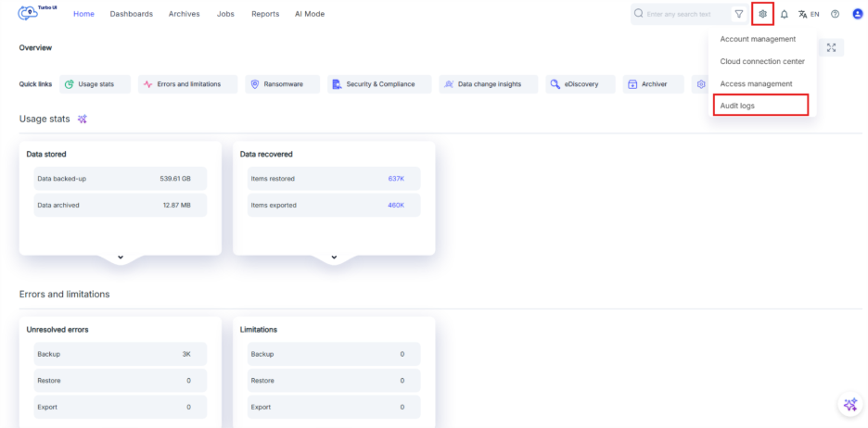Choose Cloud connection center menu item
Viewport: 868px width, 428px height.
pyautogui.click(x=762, y=61)
